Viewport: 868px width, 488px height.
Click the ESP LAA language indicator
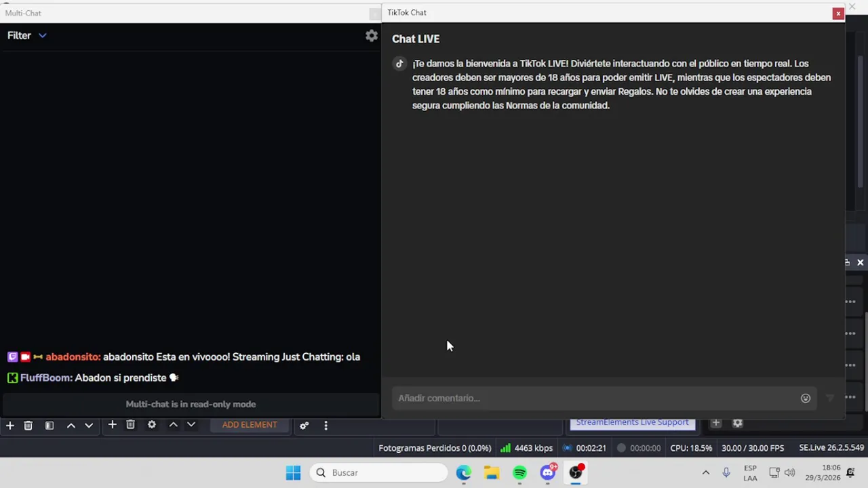pos(750,473)
